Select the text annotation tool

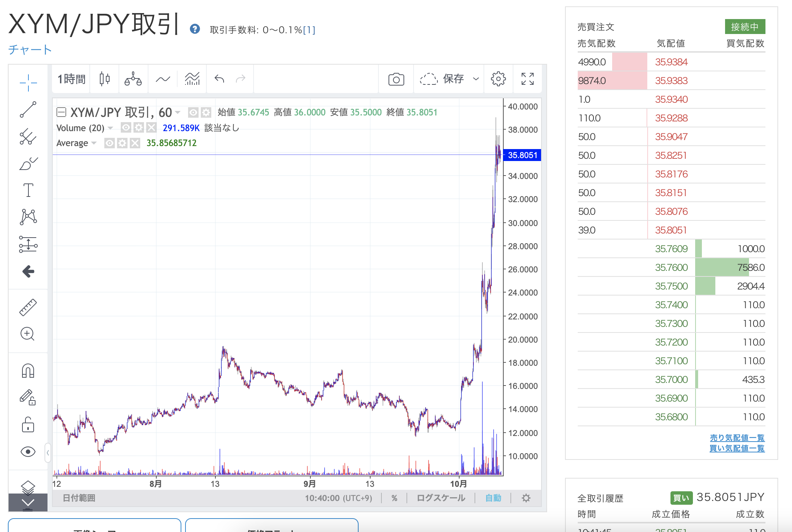pyautogui.click(x=28, y=190)
